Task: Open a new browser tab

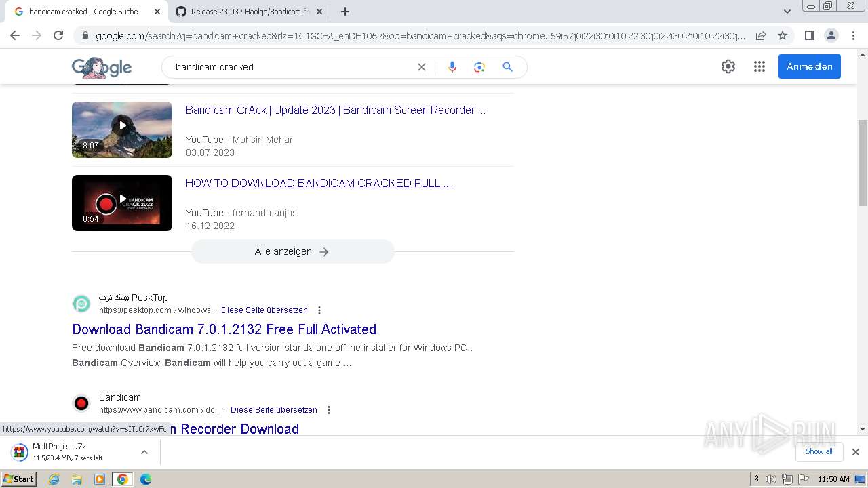Action: pyautogui.click(x=345, y=12)
